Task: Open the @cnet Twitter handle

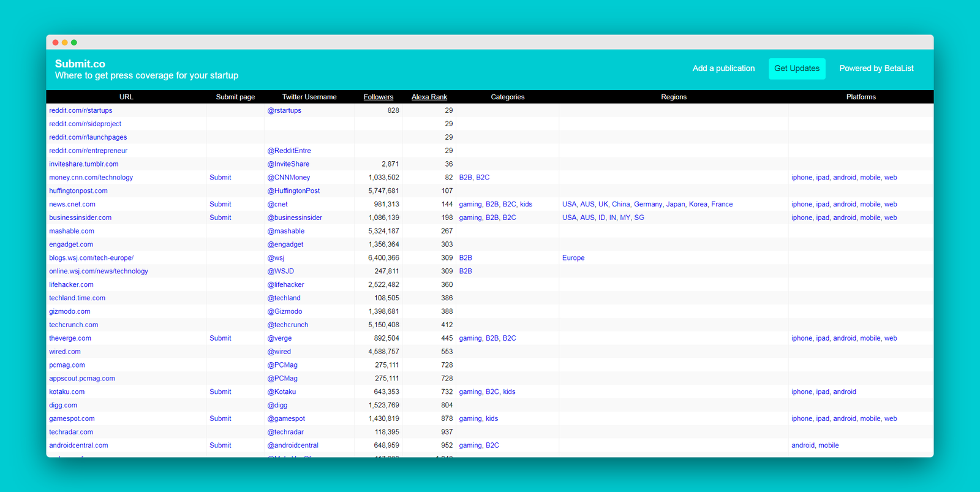Action: coord(277,205)
